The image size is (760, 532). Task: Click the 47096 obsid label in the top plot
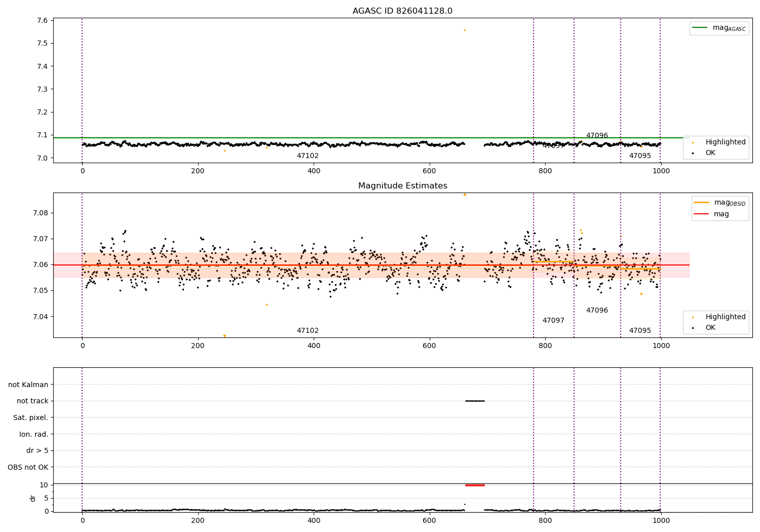597,136
